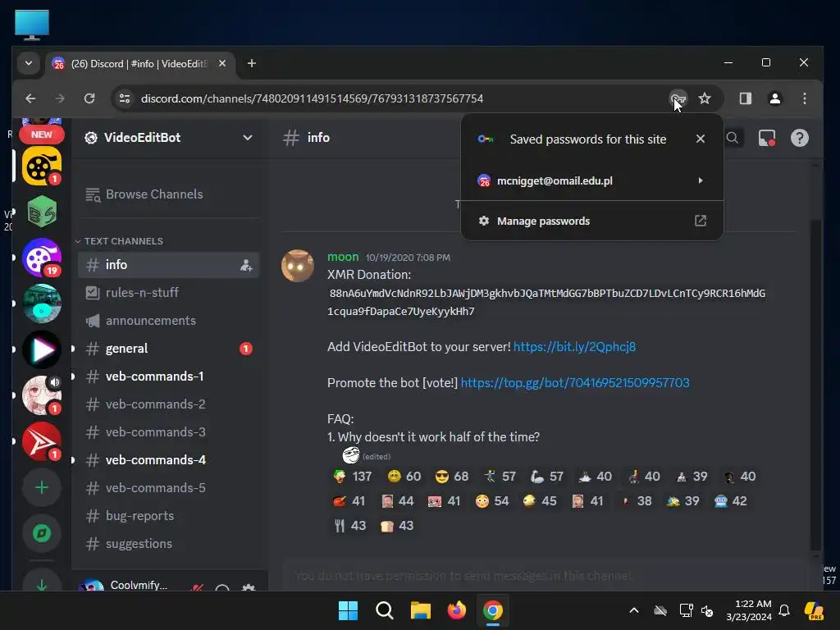The width and height of the screenshot is (840, 630).
Task: Open the veb-commands-2 channel
Action: click(x=169, y=404)
